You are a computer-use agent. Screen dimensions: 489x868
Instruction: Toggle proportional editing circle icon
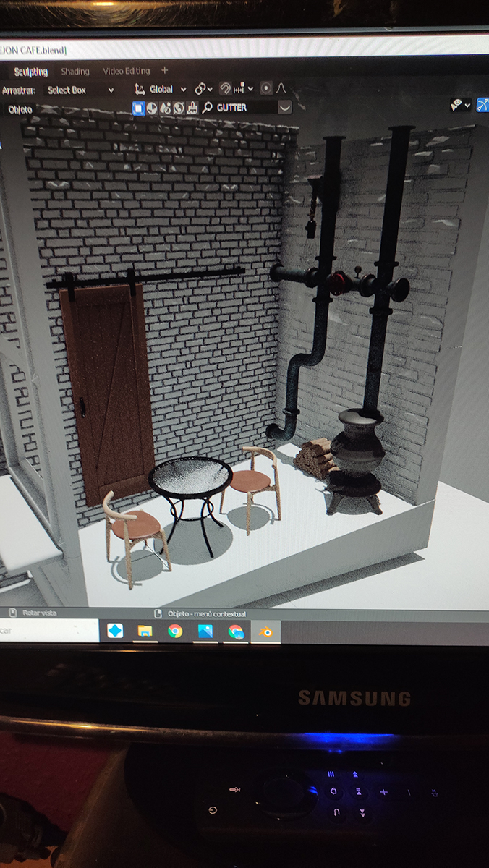pos(265,88)
